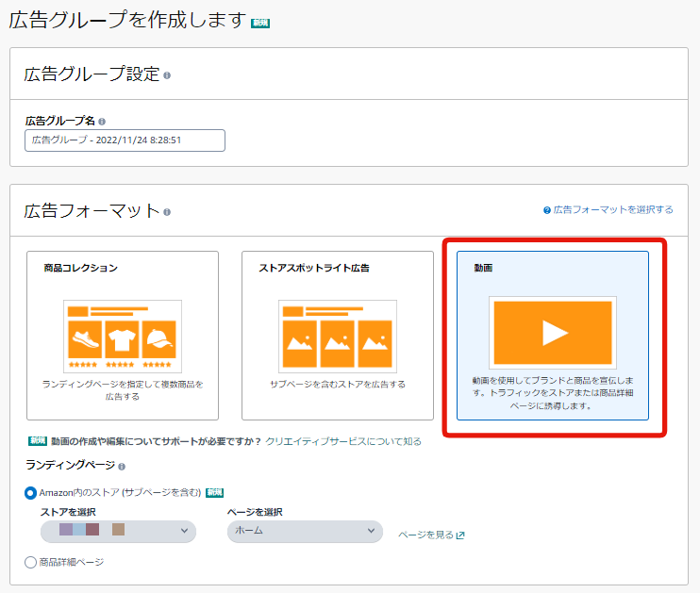Click info icon next to ランディングページ label
The width and height of the screenshot is (700, 593).
pyautogui.click(x=122, y=466)
